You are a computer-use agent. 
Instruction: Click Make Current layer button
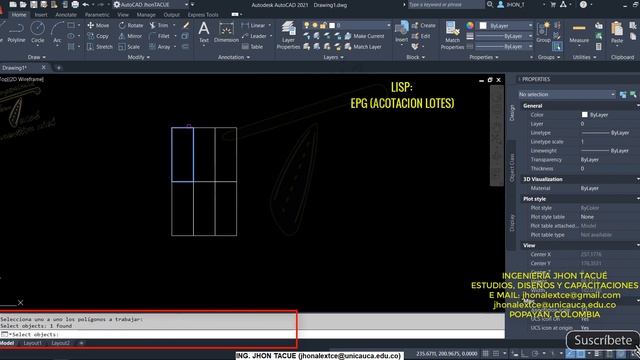[364, 36]
